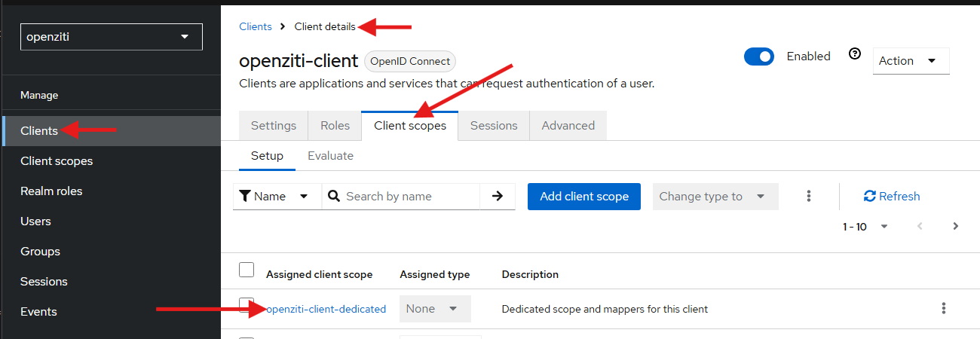This screenshot has width=980, height=339.
Task: Select the openziti-client-dedicated row checkbox
Action: coord(247,305)
